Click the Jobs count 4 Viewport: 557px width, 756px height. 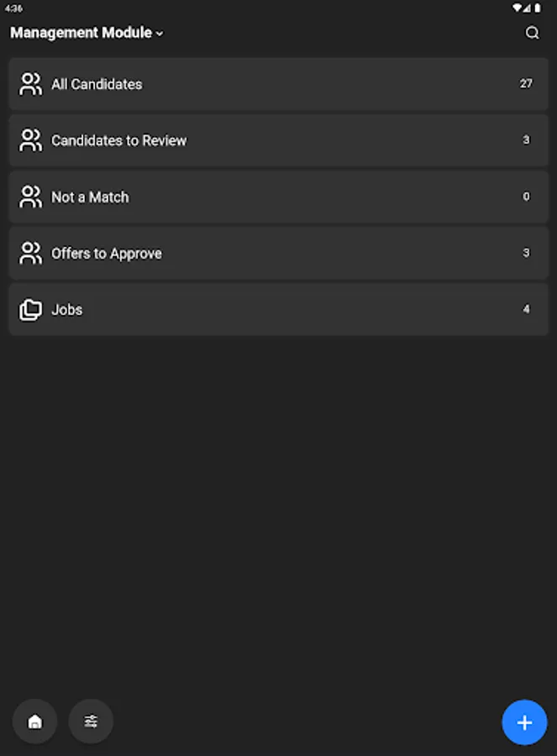[527, 309]
